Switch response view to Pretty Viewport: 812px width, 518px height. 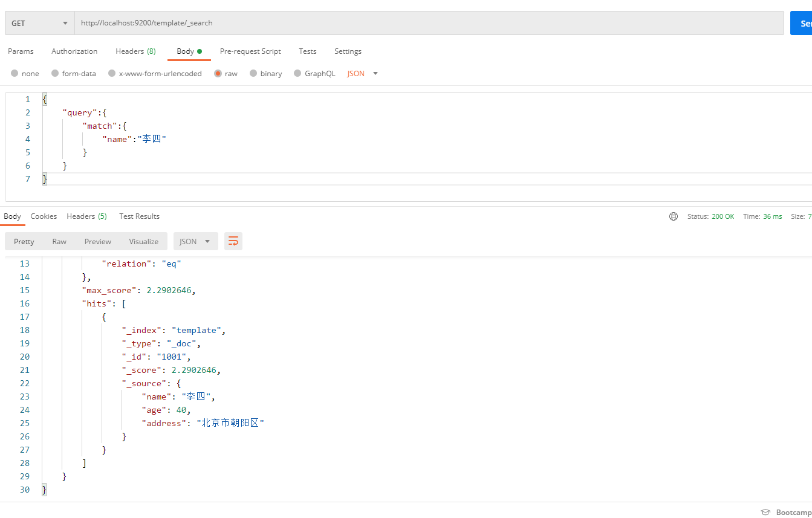click(x=24, y=241)
